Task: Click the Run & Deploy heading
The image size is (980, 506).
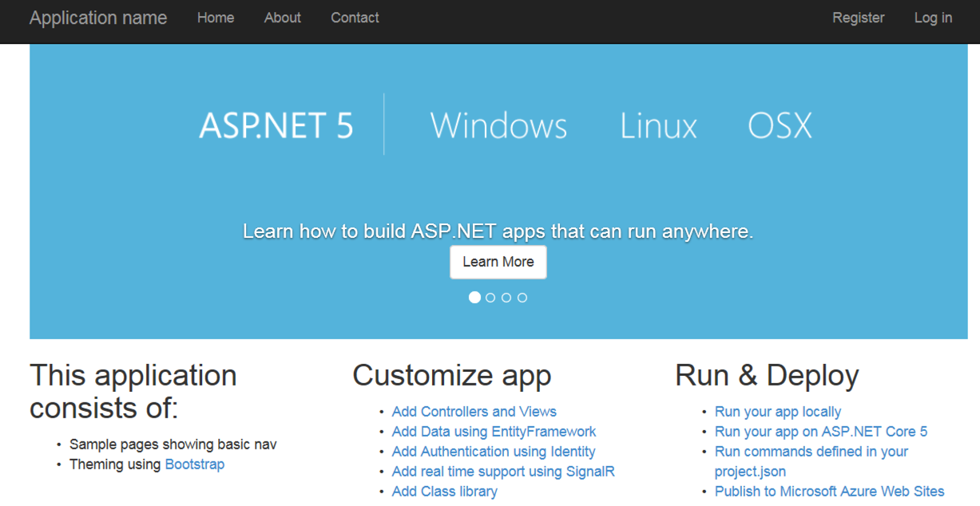Action: 767,376
